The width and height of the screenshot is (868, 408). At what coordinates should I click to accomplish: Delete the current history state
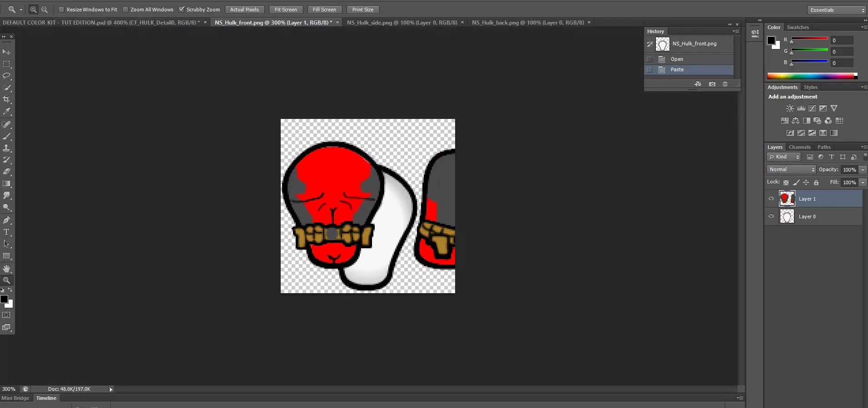[725, 84]
